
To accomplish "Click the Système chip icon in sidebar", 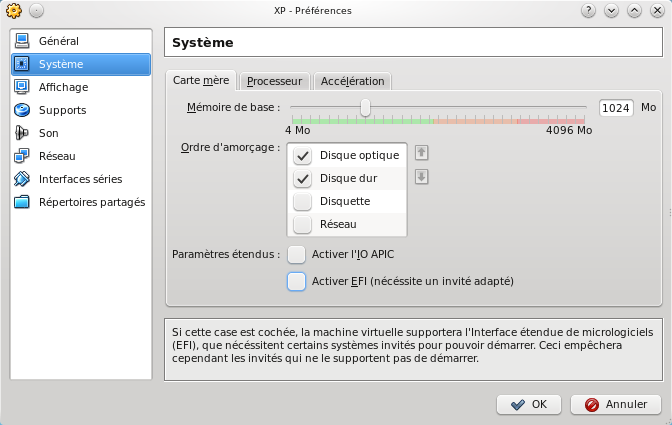I will click(22, 64).
